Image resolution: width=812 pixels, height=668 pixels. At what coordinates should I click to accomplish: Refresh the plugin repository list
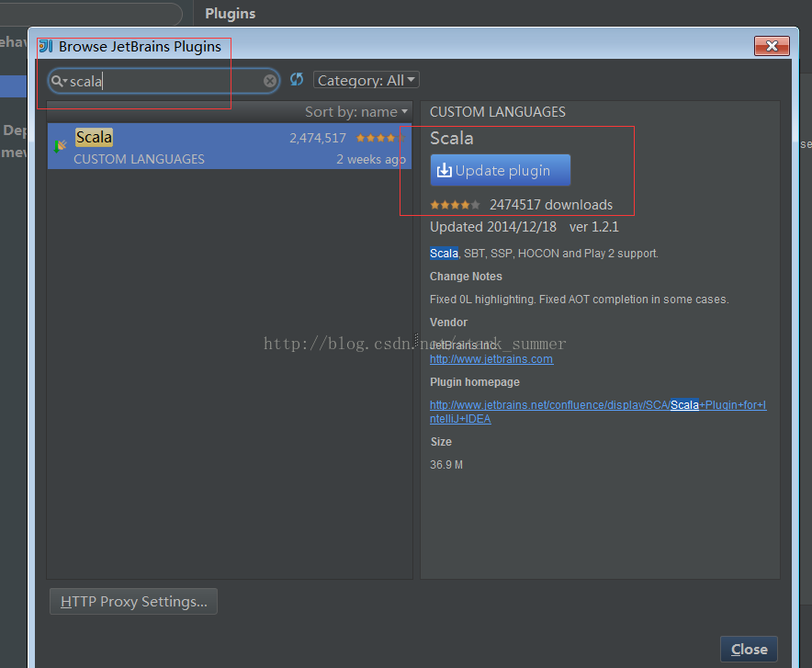coord(296,80)
